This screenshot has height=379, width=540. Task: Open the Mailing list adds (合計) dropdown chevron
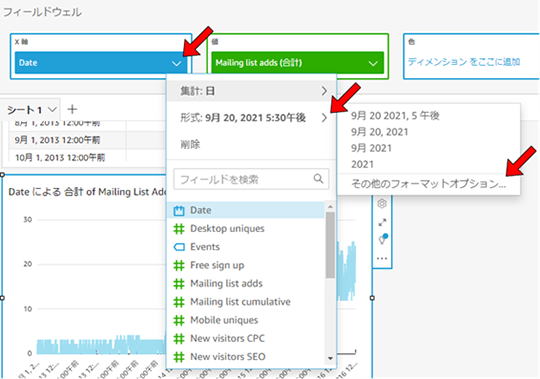(x=373, y=63)
